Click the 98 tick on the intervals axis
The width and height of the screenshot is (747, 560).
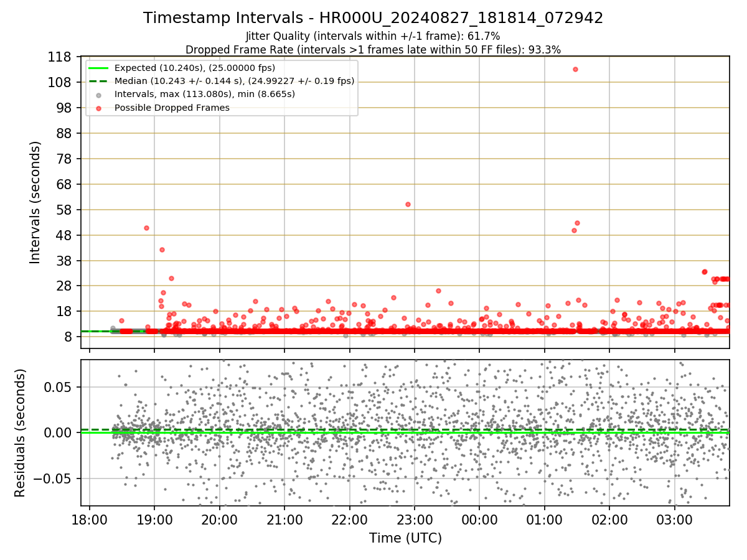(x=65, y=108)
